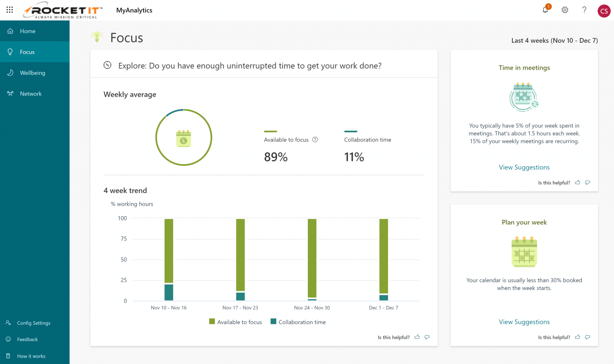This screenshot has height=364, width=614.
Task: Click the MyAnalytics title in the top bar
Action: (134, 10)
